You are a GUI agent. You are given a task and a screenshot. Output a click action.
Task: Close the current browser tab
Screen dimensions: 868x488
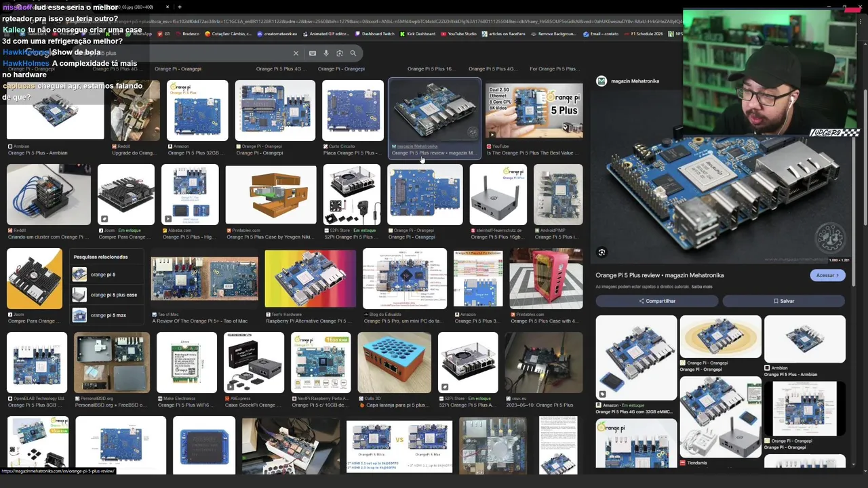167,7
